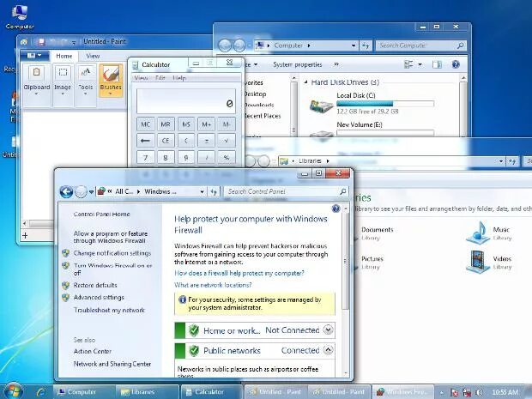Click System properties in Computer window
Image resolution: width=532 pixels, height=399 pixels.
(297, 64)
